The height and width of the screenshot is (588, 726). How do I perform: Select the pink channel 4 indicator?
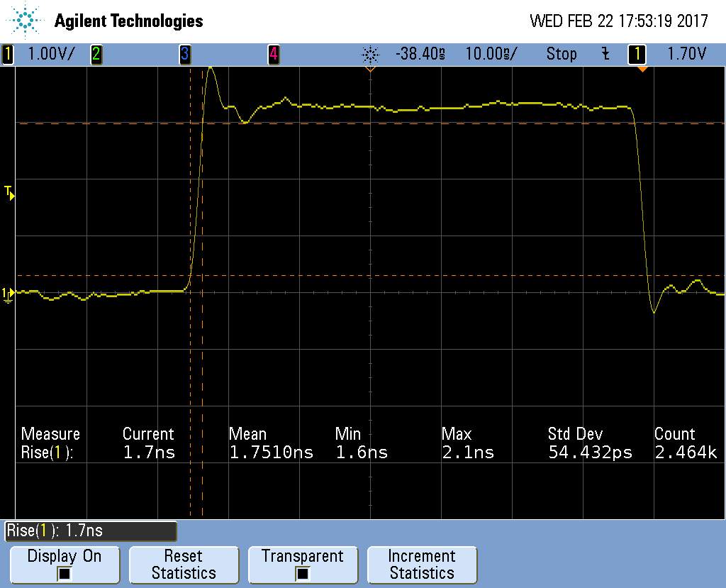click(x=273, y=54)
